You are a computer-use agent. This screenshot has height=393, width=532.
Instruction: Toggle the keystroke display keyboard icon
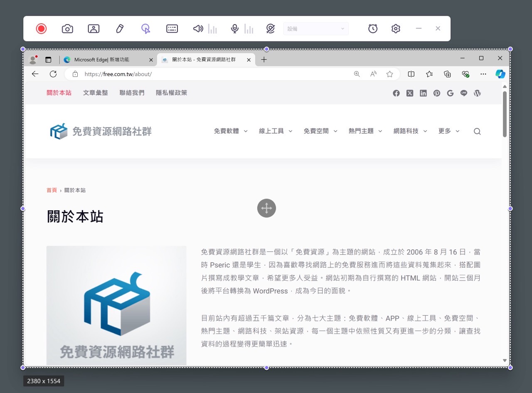[x=172, y=29]
